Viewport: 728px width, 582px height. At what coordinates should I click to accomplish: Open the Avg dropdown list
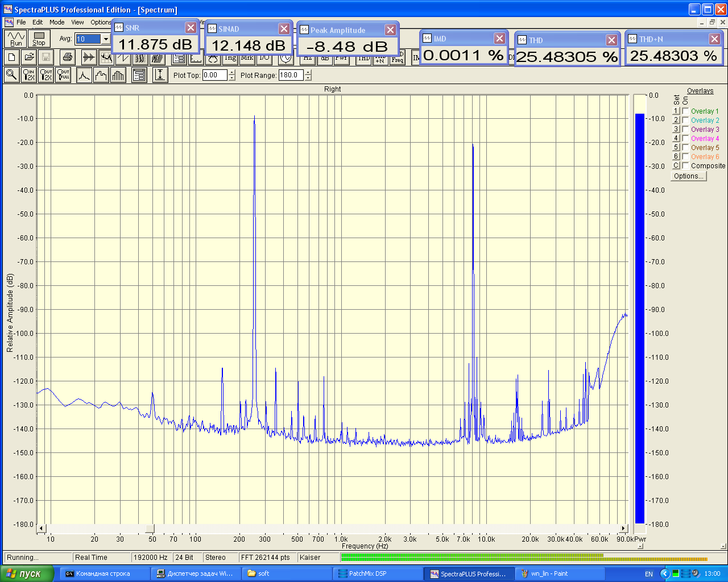click(106, 39)
